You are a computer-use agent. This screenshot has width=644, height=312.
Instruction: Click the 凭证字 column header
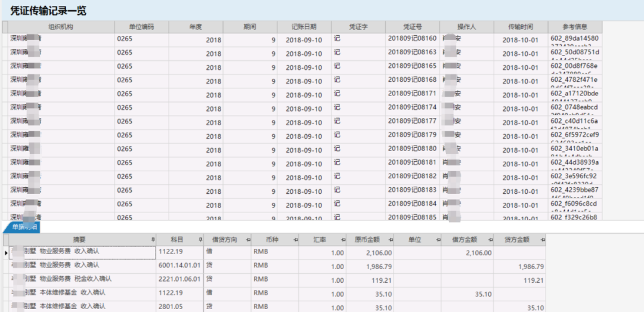tap(358, 27)
